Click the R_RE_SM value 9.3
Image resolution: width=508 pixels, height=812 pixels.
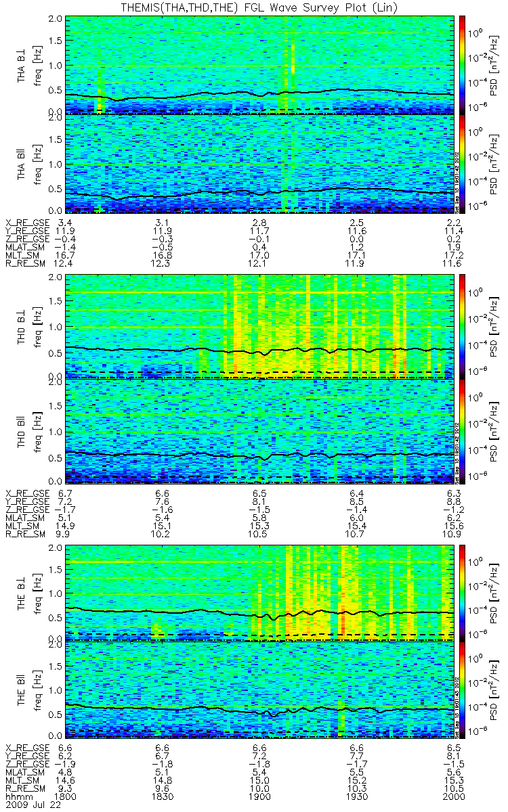(66, 789)
